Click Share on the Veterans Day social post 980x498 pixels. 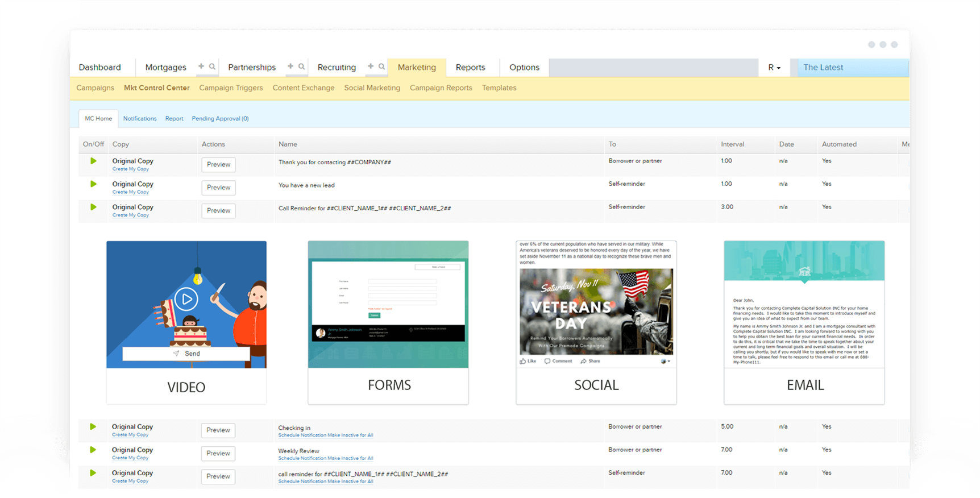pos(591,361)
